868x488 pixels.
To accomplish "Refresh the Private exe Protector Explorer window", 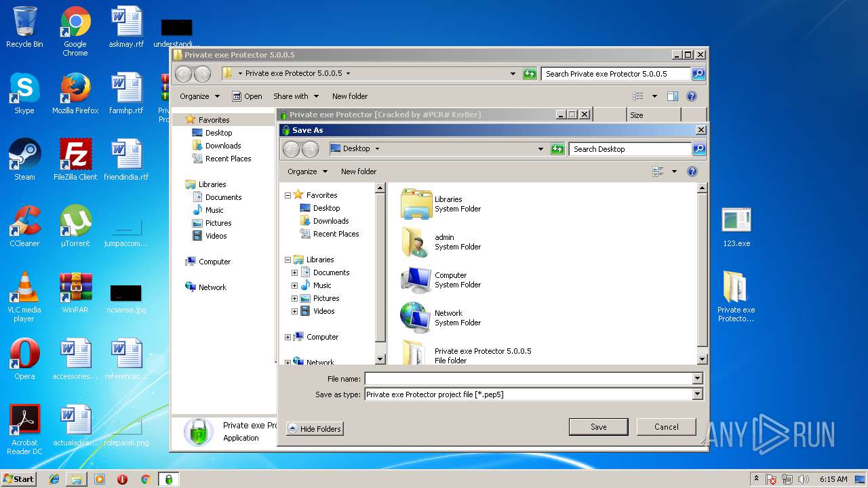I will point(530,74).
